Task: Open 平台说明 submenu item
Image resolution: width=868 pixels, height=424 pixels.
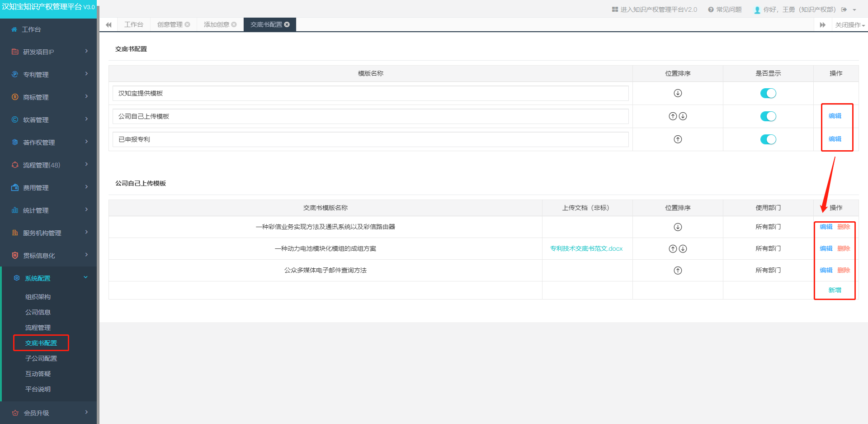Action: point(38,389)
